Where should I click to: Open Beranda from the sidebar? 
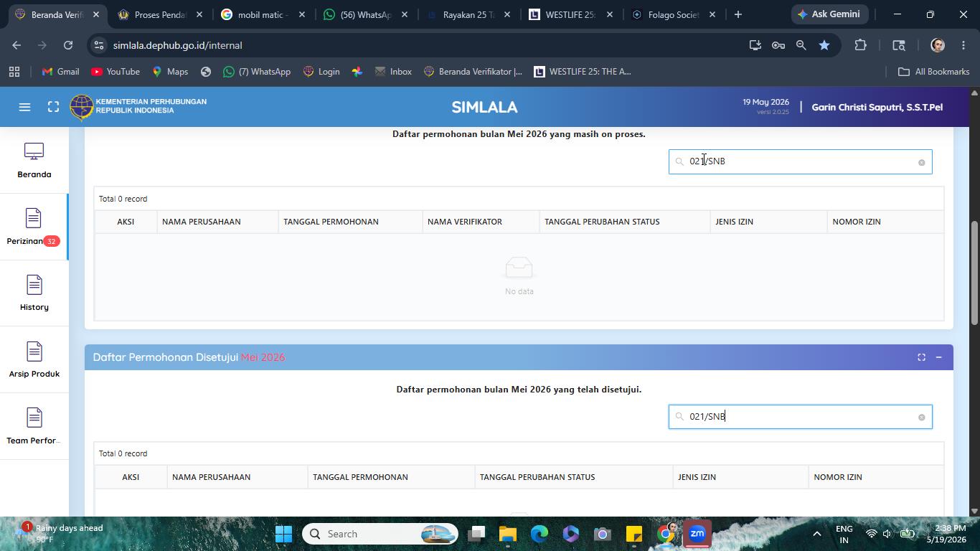(x=34, y=161)
